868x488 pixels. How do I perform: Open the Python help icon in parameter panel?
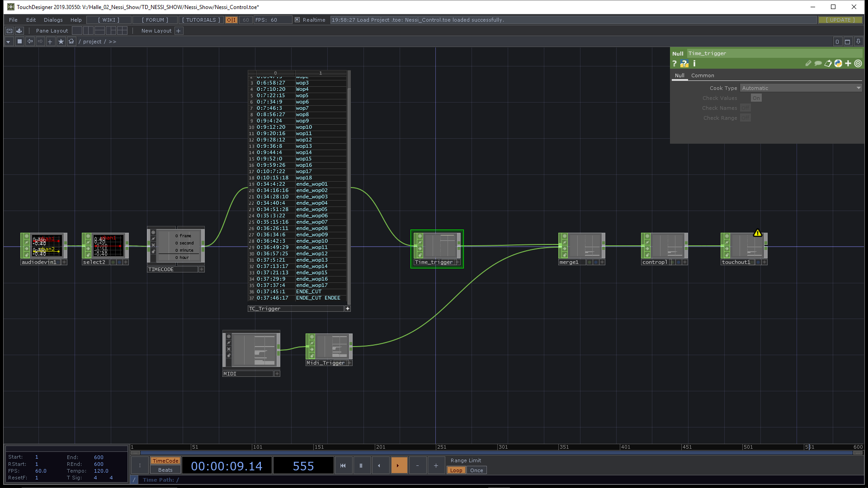684,64
